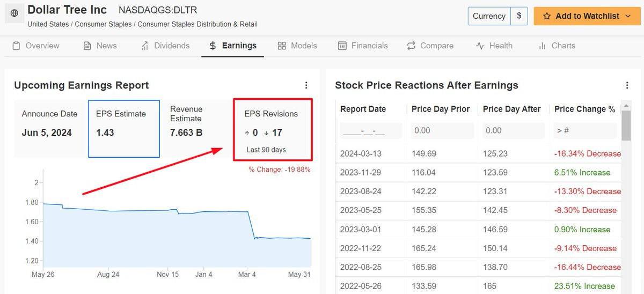
Task: Click the 2022-11-22 report date row
Action: click(478, 248)
